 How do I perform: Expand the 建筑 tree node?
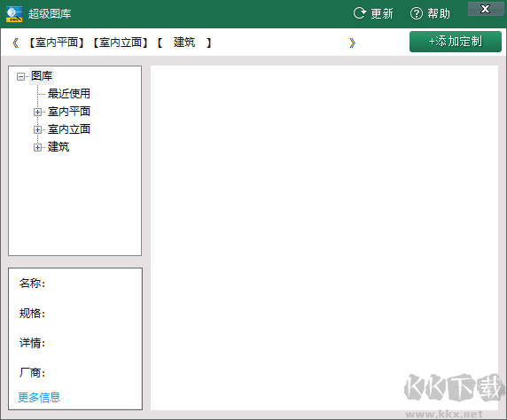[37, 147]
